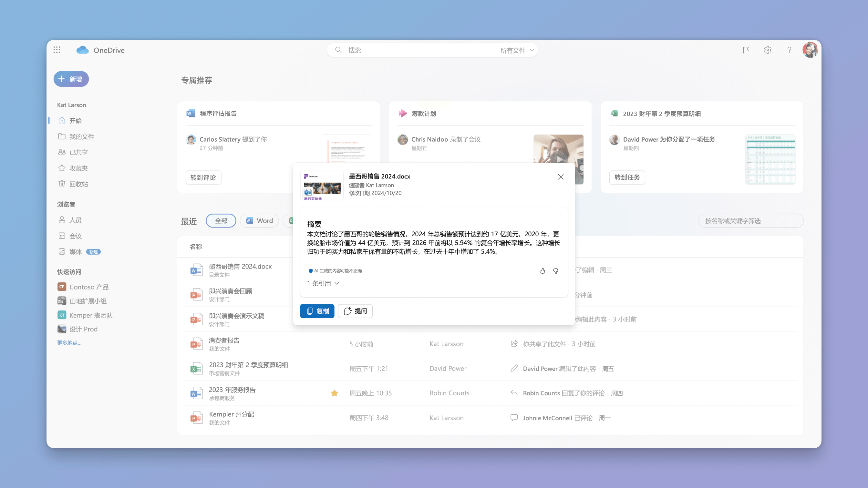The width and height of the screenshot is (868, 488).
Task: Expand the 1 条引用 references
Action: pos(323,283)
